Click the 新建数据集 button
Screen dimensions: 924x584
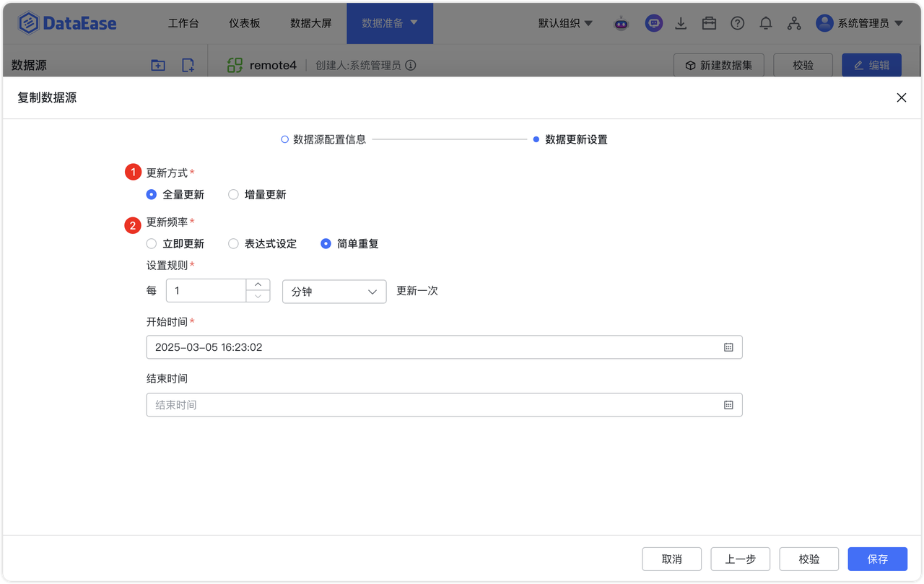coord(719,65)
